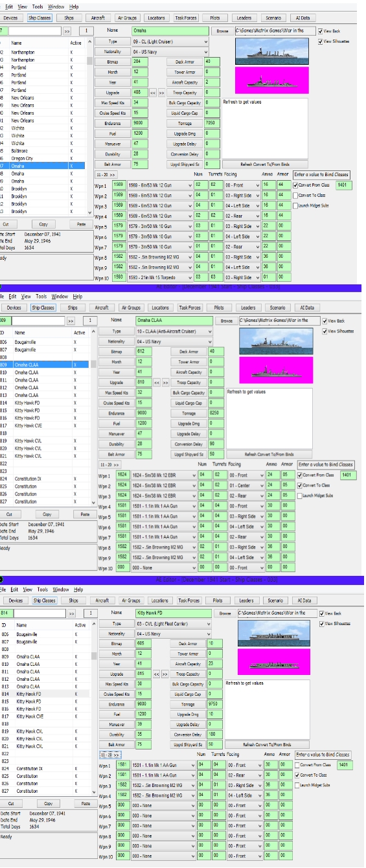This screenshot has height=868, width=366.
Task: Click the Maneuver field showing 39
Action: [141, 724]
